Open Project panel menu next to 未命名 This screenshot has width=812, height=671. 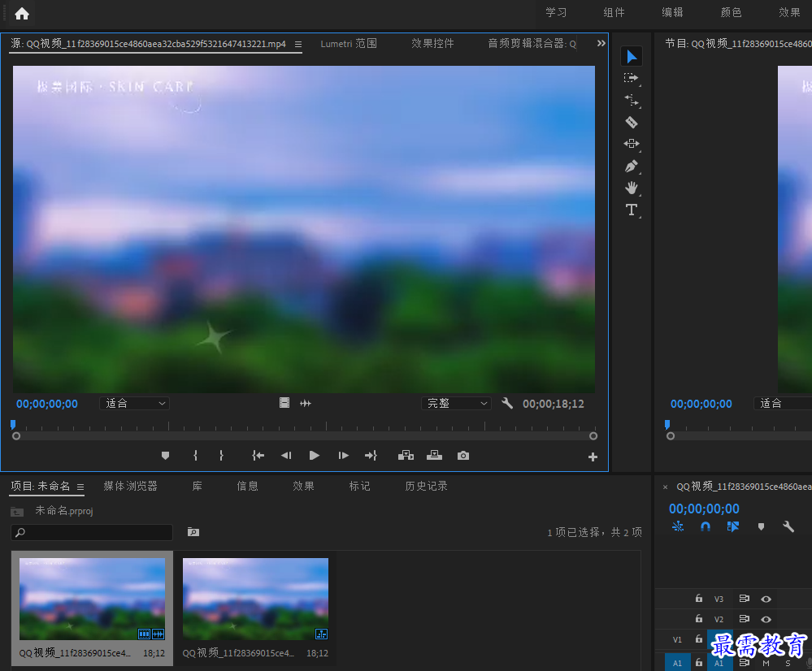80,487
